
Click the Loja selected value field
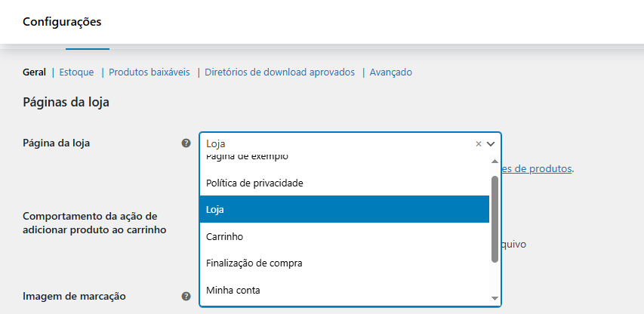[332, 143]
